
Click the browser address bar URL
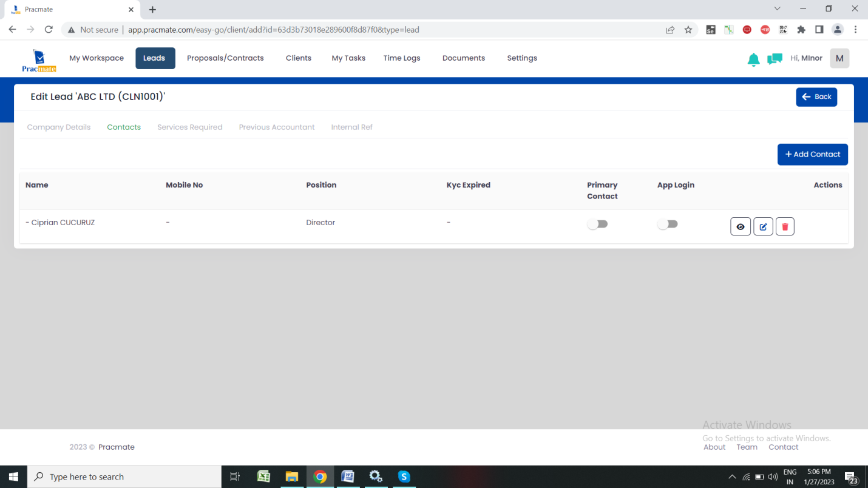click(274, 30)
